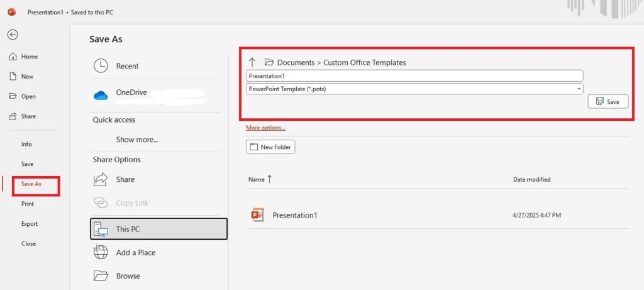Image resolution: width=644 pixels, height=290 pixels.
Task: Open the OneDrive cloud location
Action: coord(131,93)
